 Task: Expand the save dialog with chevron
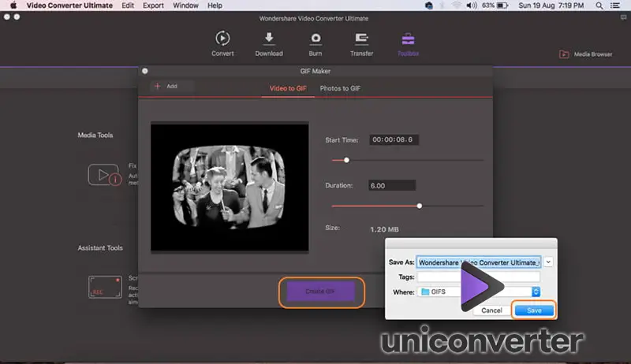(x=548, y=262)
